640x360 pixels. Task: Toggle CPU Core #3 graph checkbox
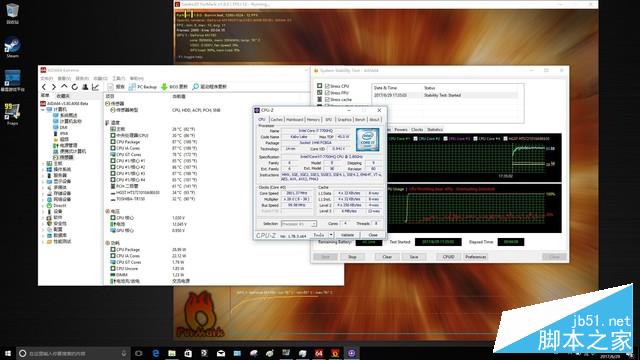pos(445,139)
